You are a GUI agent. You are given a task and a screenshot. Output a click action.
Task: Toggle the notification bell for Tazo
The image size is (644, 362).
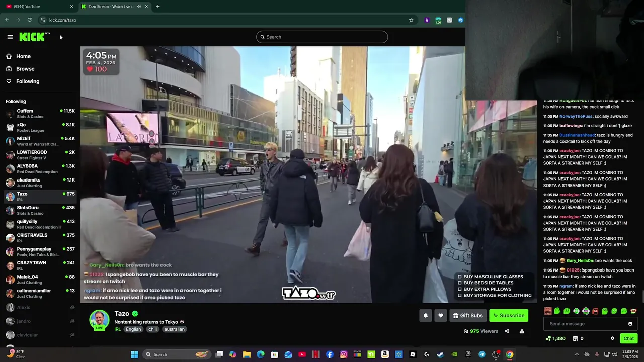click(425, 315)
